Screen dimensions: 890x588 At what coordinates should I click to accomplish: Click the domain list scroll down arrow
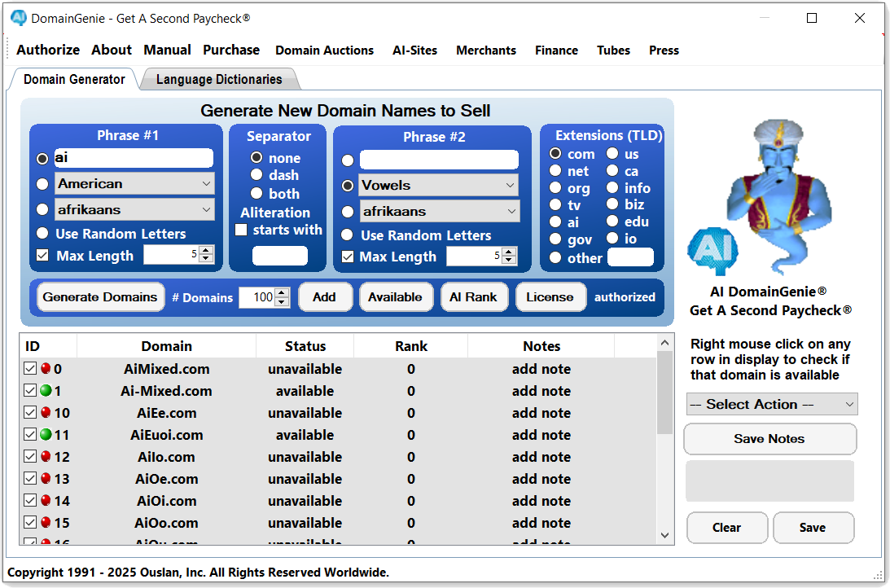coord(664,535)
